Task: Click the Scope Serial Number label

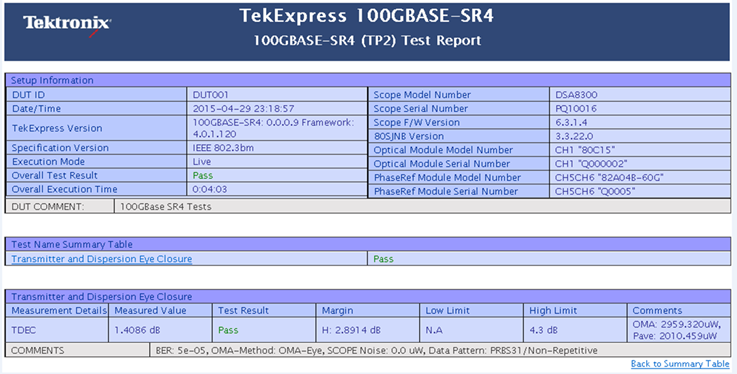Action: (421, 109)
